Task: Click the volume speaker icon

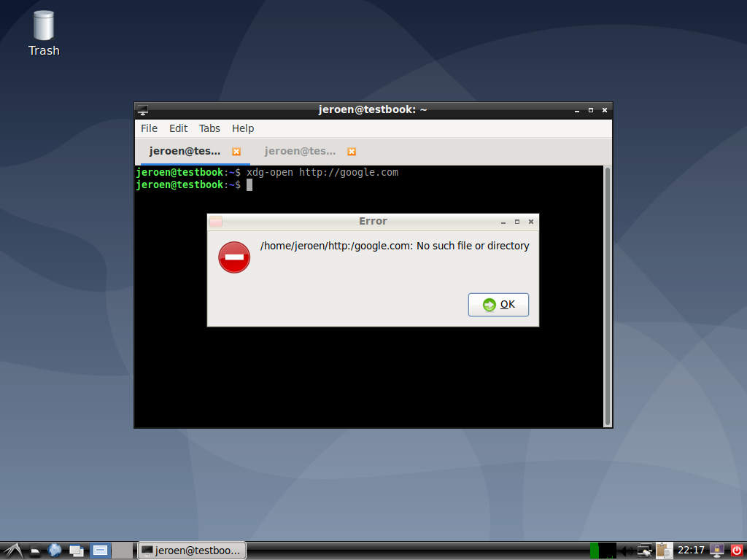Action: click(x=627, y=551)
